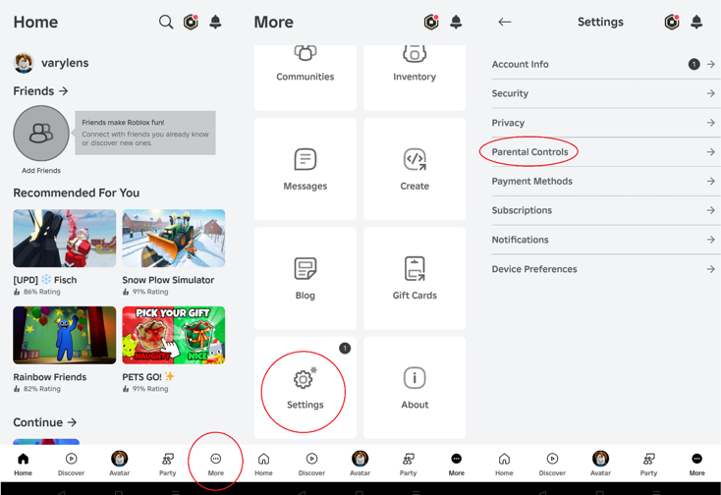Click the Privacy label

coord(508,123)
